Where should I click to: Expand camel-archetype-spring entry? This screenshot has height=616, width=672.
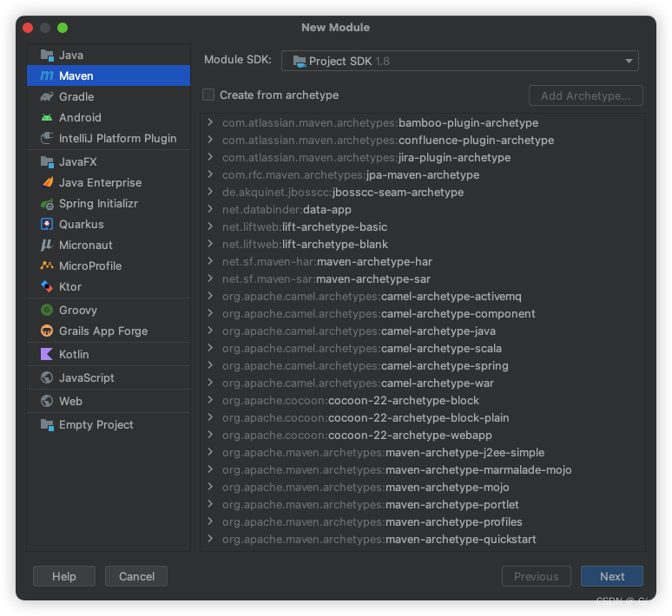pos(210,365)
